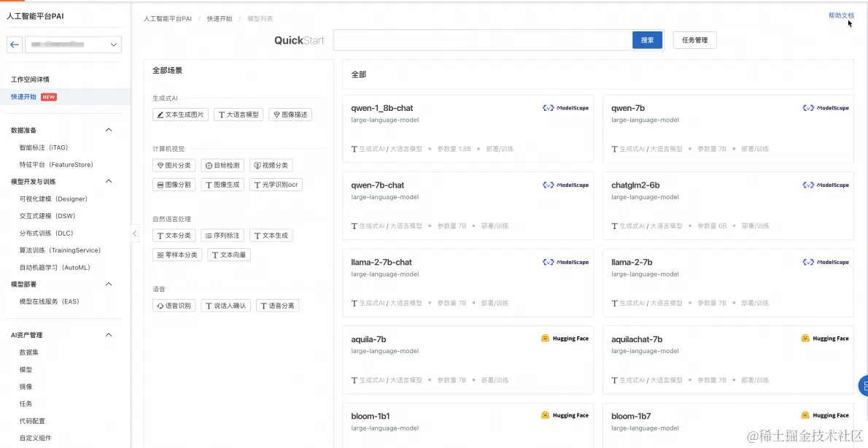The height and width of the screenshot is (448, 868).
Task: Collapse the 模型部署 section
Action: [109, 284]
